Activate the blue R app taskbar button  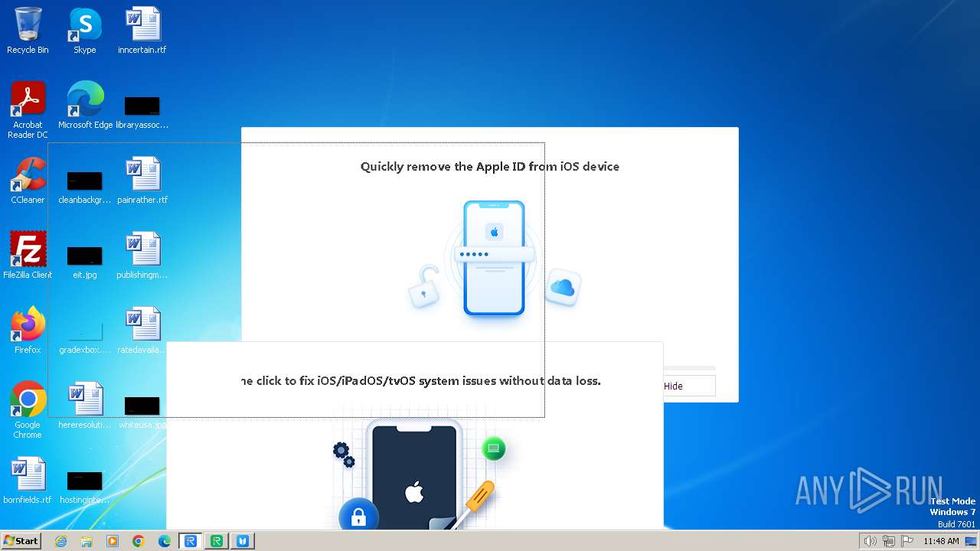191,541
